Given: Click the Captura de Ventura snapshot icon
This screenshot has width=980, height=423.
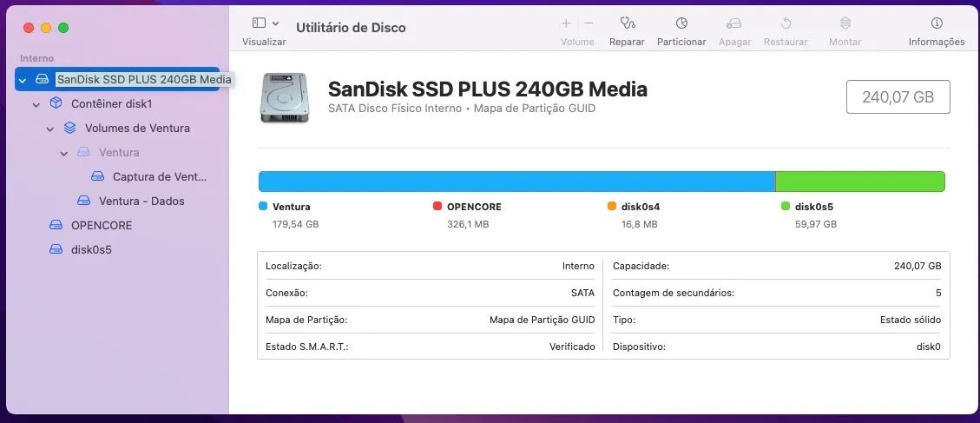Looking at the screenshot, I should coord(97,176).
